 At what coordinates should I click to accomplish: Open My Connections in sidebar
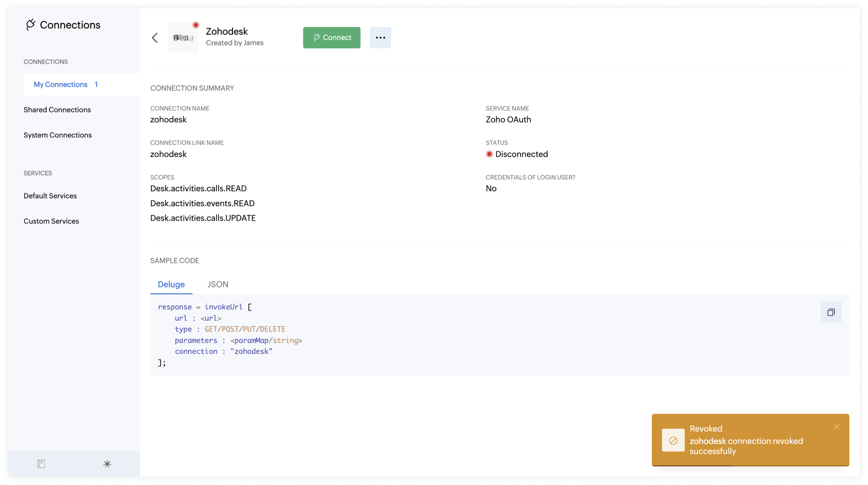pos(82,84)
